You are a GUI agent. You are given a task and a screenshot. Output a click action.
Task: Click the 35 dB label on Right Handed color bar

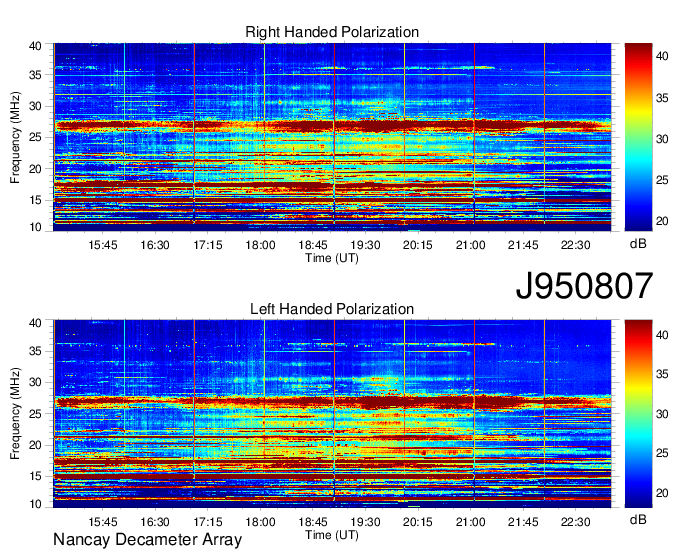(x=662, y=98)
